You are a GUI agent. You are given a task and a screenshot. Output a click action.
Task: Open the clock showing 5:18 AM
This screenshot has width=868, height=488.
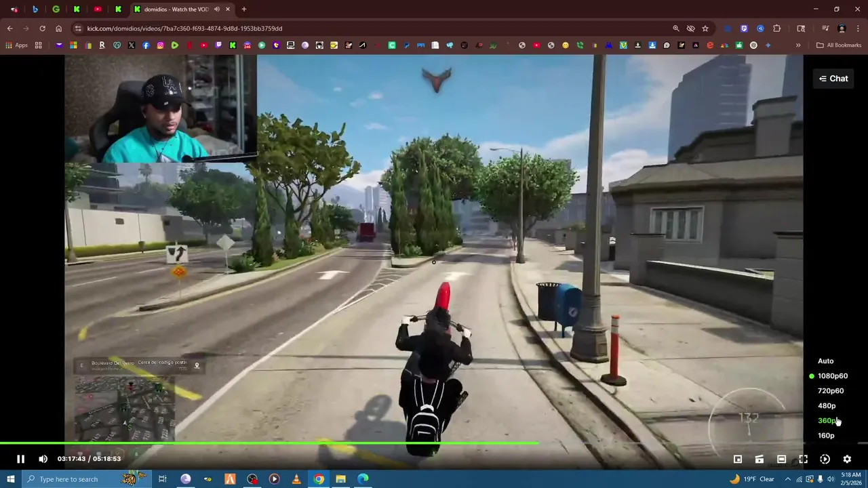pos(850,479)
